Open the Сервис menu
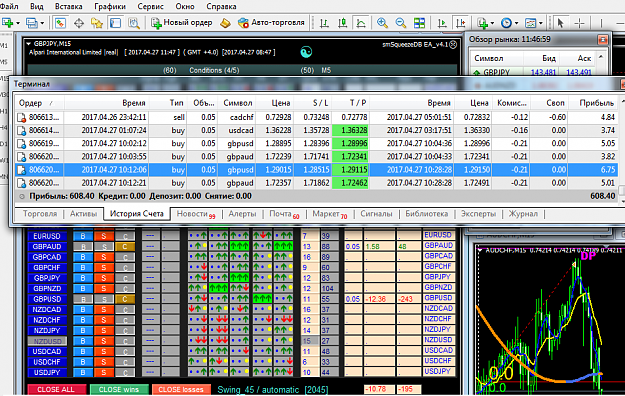This screenshot has height=396, width=625. click(150, 6)
